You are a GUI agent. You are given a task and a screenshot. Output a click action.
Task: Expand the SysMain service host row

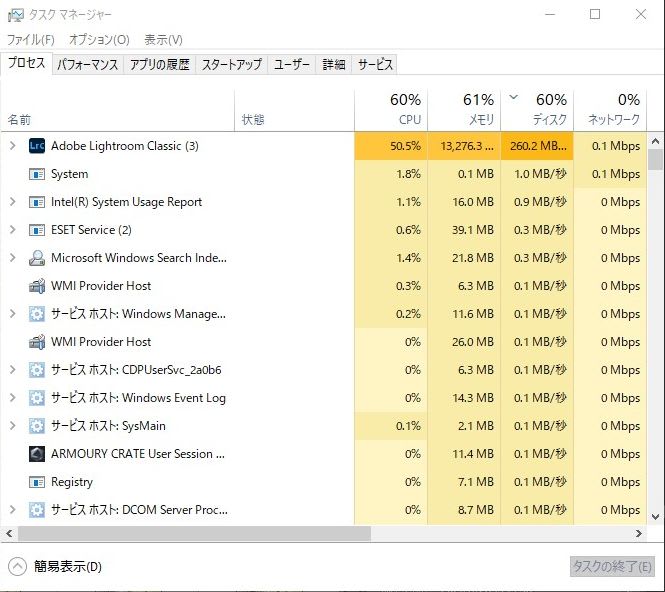point(12,426)
